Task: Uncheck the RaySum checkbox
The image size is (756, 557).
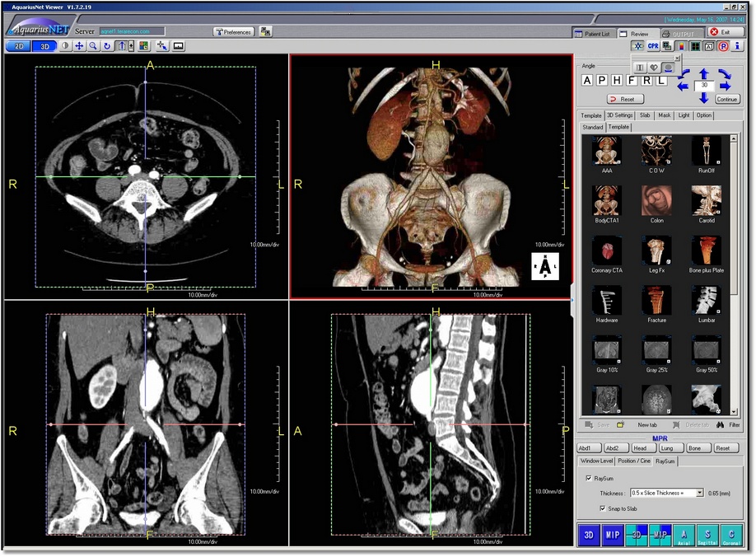Action: pyautogui.click(x=588, y=478)
